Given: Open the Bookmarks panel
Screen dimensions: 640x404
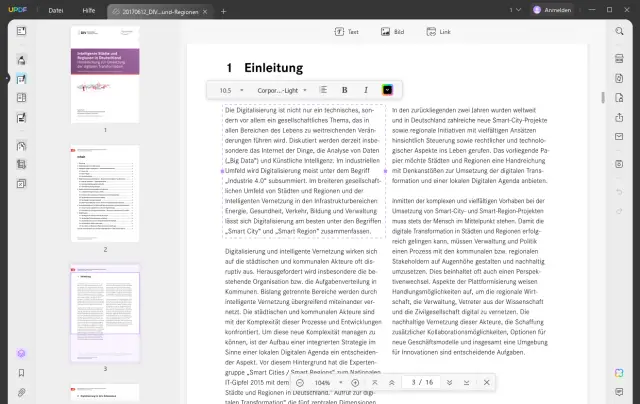Looking at the screenshot, I should tap(21, 373).
